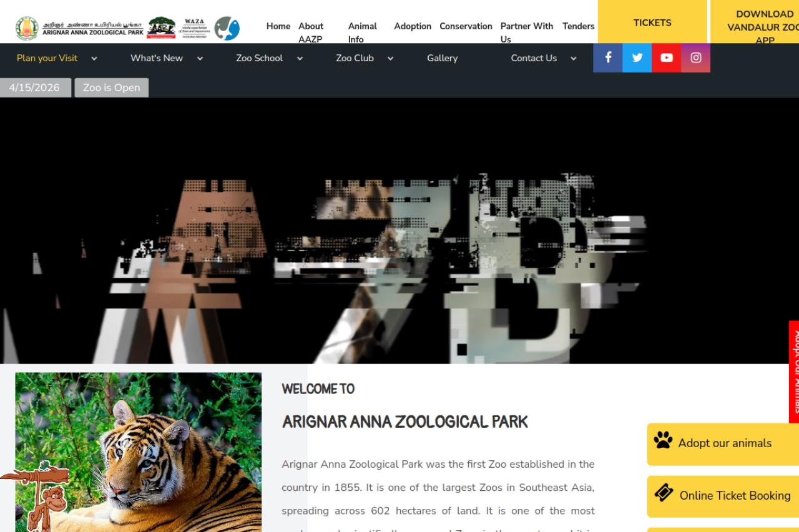799x532 pixels.
Task: Open the Animal Info menu item
Action: coord(363,32)
